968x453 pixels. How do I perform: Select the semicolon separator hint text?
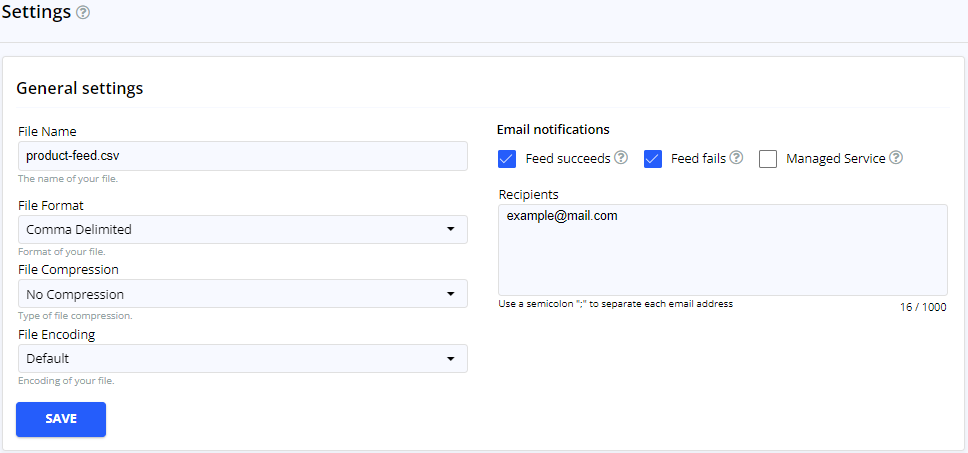(x=615, y=304)
